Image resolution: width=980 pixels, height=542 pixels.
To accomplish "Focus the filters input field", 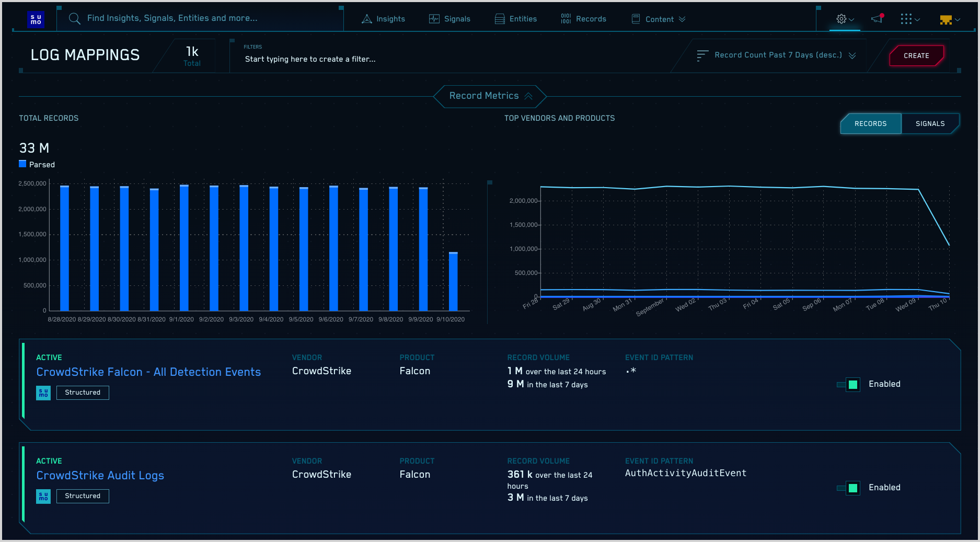I will 310,59.
